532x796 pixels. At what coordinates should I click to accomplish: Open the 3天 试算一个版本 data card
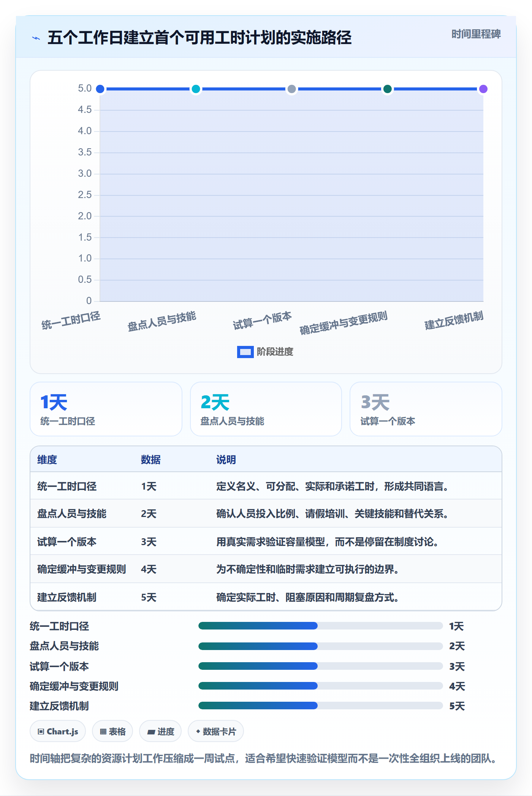426,409
